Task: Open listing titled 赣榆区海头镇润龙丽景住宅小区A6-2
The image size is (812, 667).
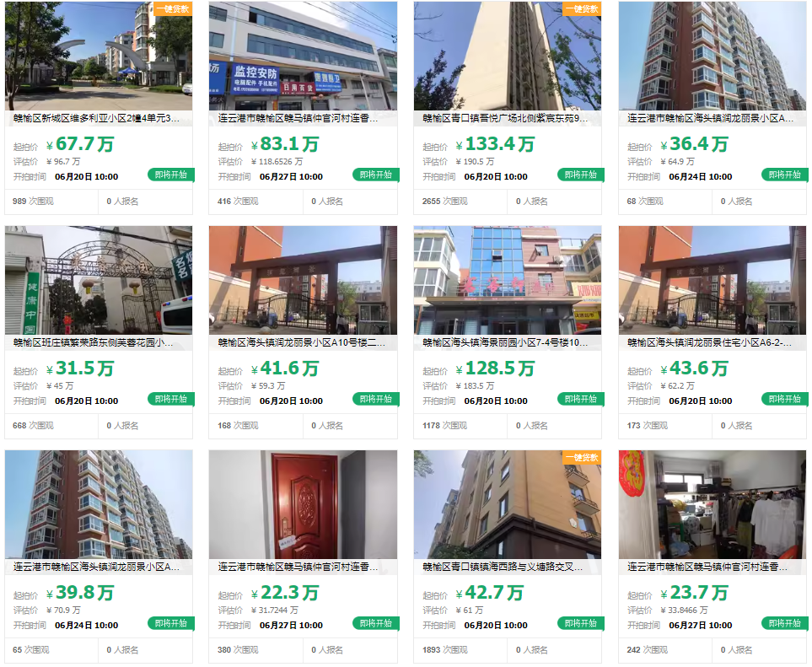Action: tap(709, 343)
